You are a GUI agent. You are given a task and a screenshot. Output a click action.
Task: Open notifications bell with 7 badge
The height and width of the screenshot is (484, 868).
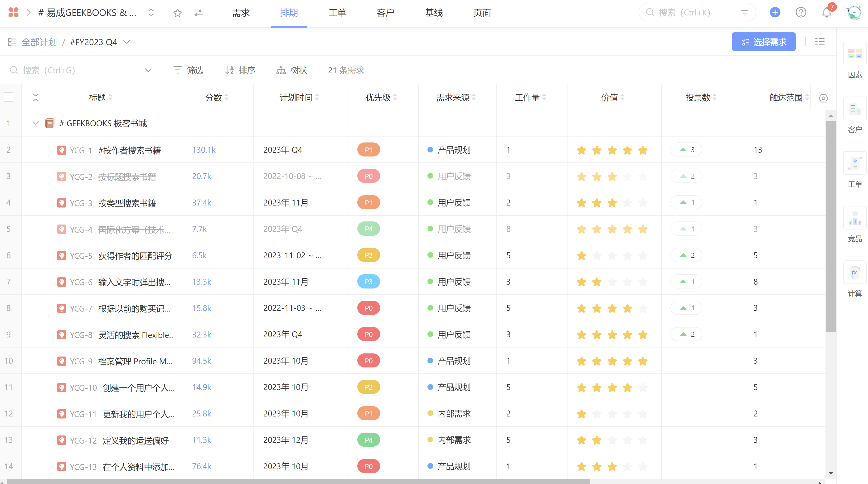point(827,12)
